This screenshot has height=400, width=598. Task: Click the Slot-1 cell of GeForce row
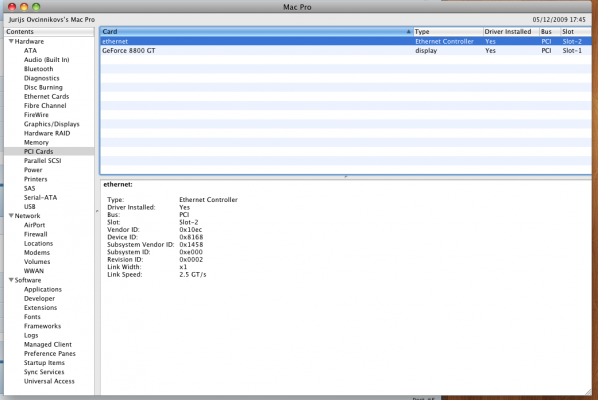[x=572, y=50]
